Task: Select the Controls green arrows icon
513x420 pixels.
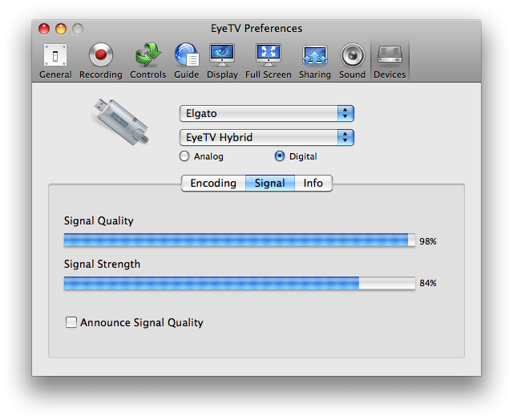Action: point(147,61)
